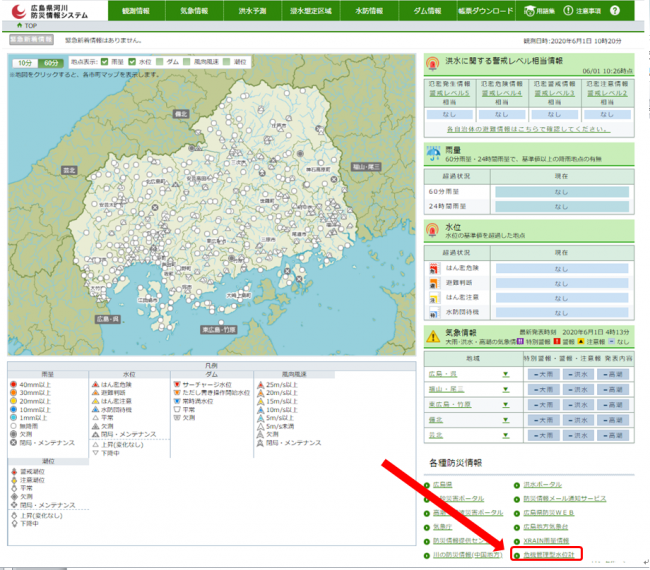Image resolution: width=650 pixels, height=570 pixels.
Task: Click the Hiroshima river disaster system logo
Action: (49, 12)
